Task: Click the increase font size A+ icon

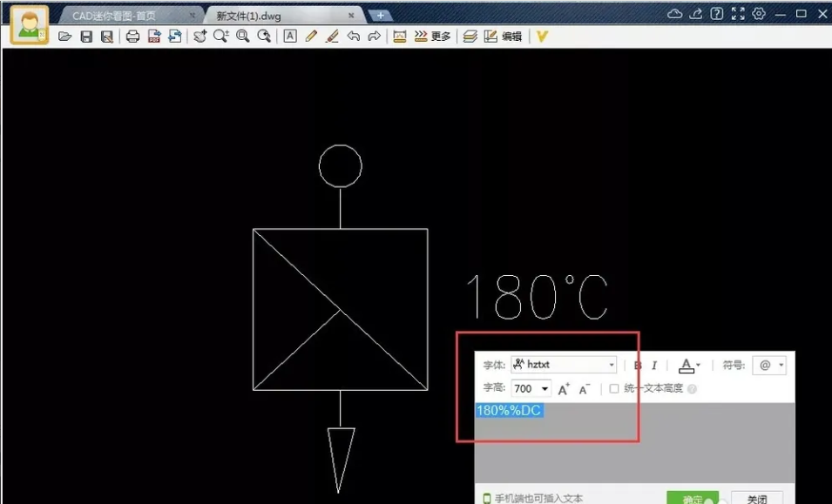Action: point(564,389)
